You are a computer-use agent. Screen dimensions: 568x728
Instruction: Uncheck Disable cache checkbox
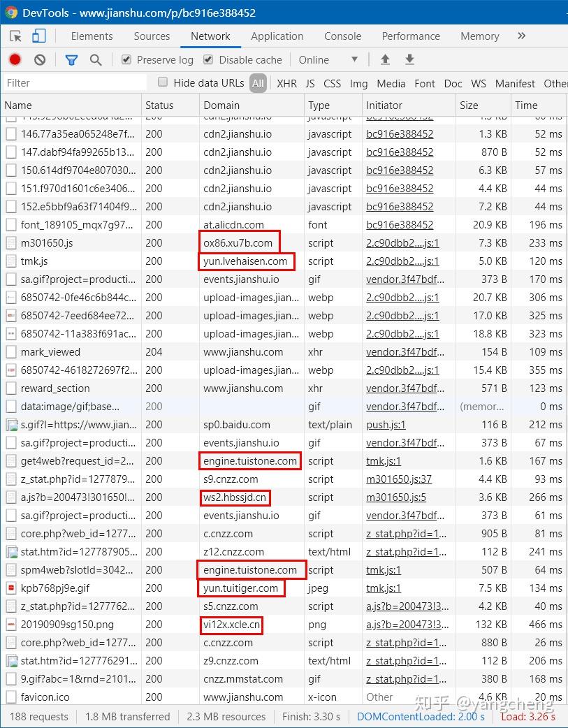click(208, 59)
